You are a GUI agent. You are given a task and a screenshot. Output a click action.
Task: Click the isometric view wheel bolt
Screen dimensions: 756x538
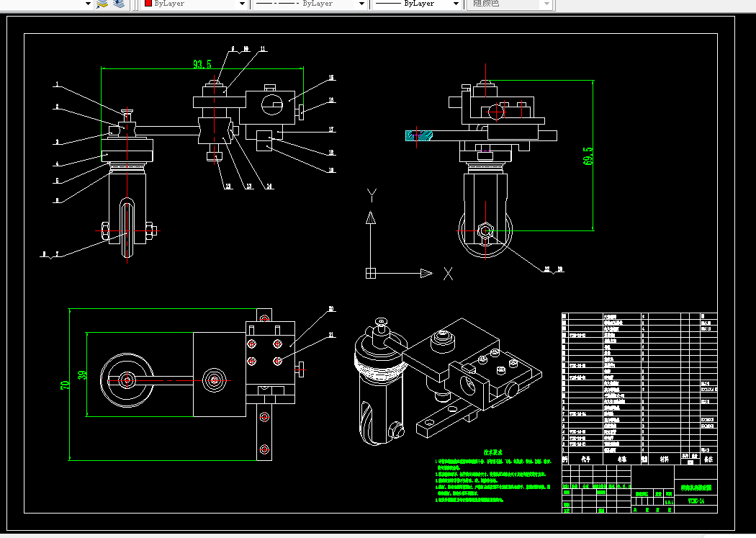(x=396, y=429)
